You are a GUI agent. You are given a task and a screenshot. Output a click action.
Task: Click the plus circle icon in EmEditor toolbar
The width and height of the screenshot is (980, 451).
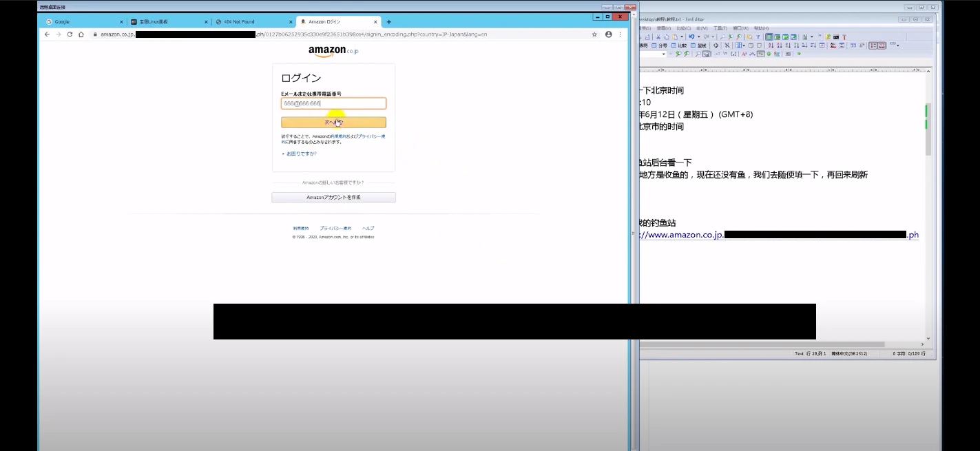[716, 45]
